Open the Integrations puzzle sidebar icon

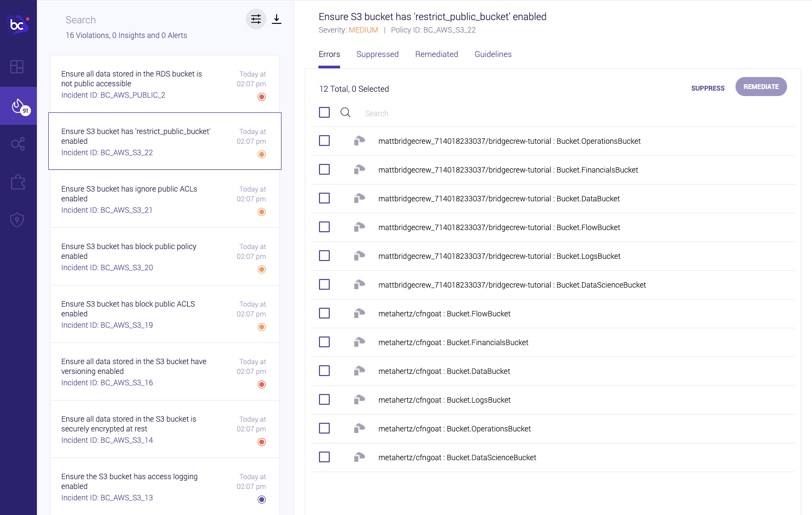click(x=18, y=182)
